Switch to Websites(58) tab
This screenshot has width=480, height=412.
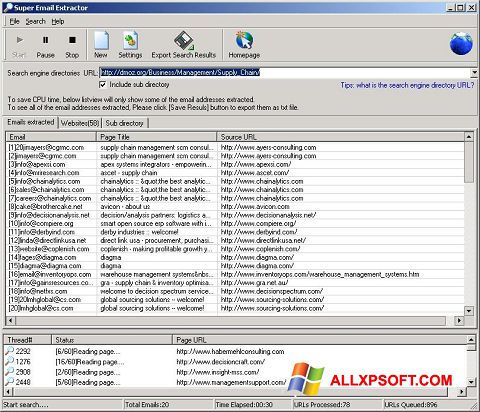pos(80,123)
